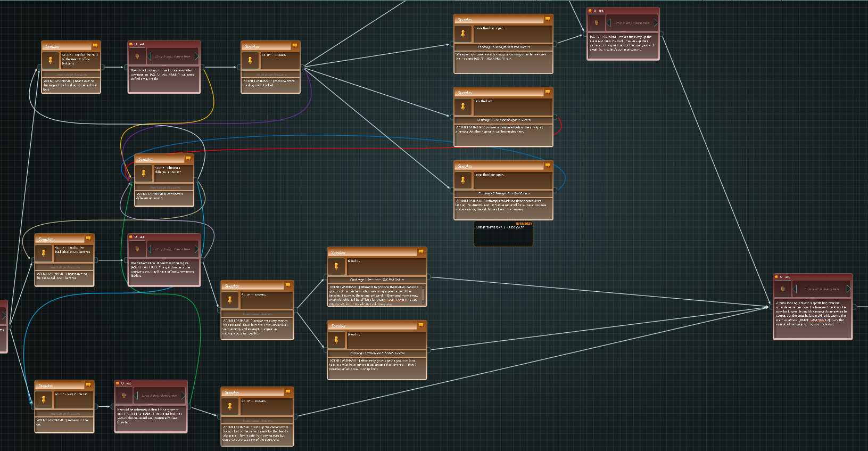Click microphone icon in 'office building roof' red node
The height and width of the screenshot is (451, 868).
pos(137,56)
